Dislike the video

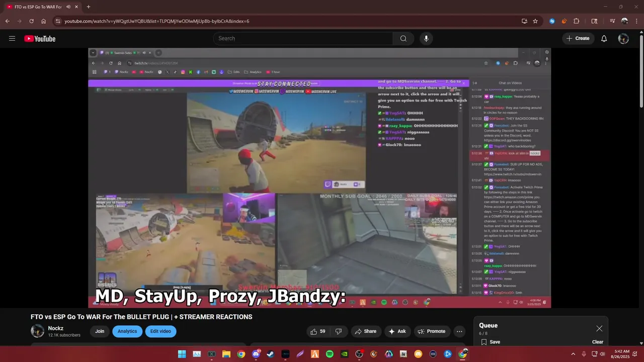(339, 331)
